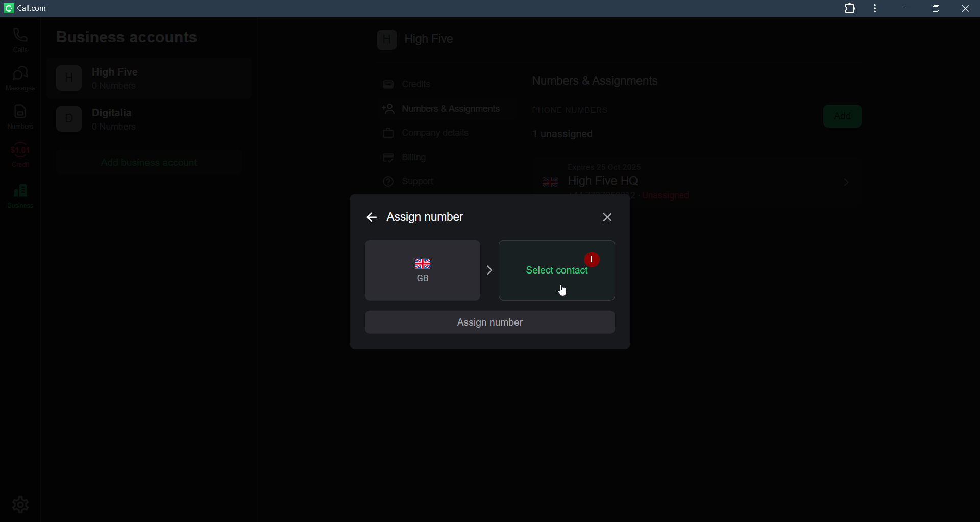Image resolution: width=980 pixels, height=522 pixels.
Task: Click the H avatar of High Five account
Action: tap(69, 79)
